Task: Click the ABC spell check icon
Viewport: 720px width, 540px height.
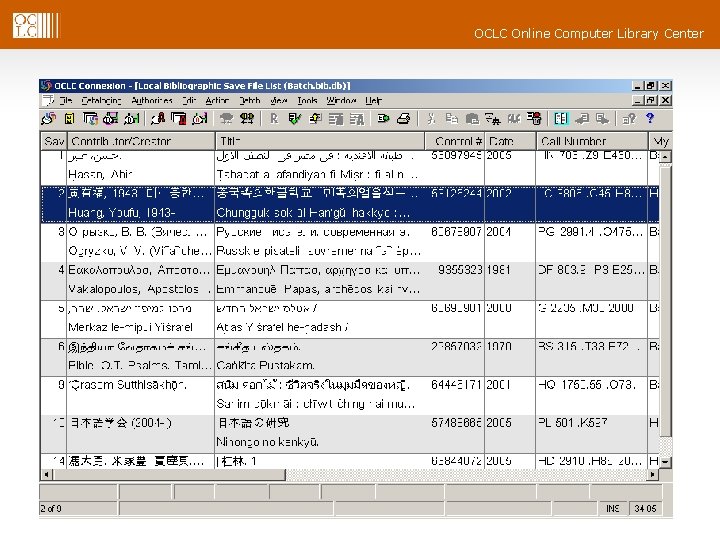Action: (x=513, y=119)
